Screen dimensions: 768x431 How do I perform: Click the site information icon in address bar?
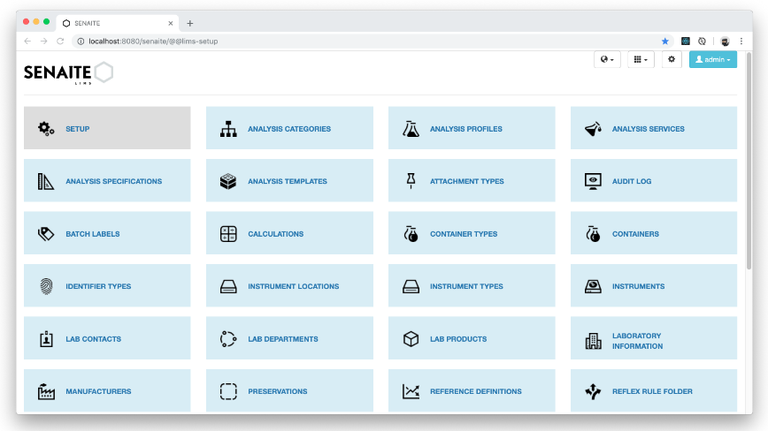81,41
